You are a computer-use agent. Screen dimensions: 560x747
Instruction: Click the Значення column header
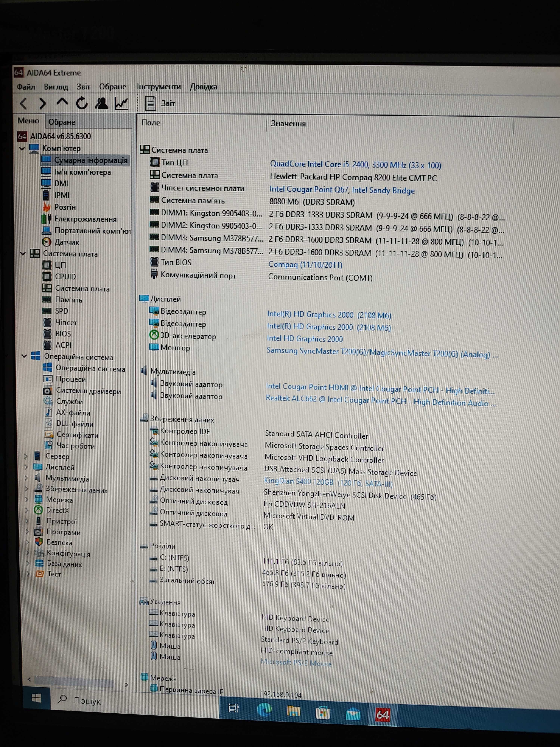point(288,124)
